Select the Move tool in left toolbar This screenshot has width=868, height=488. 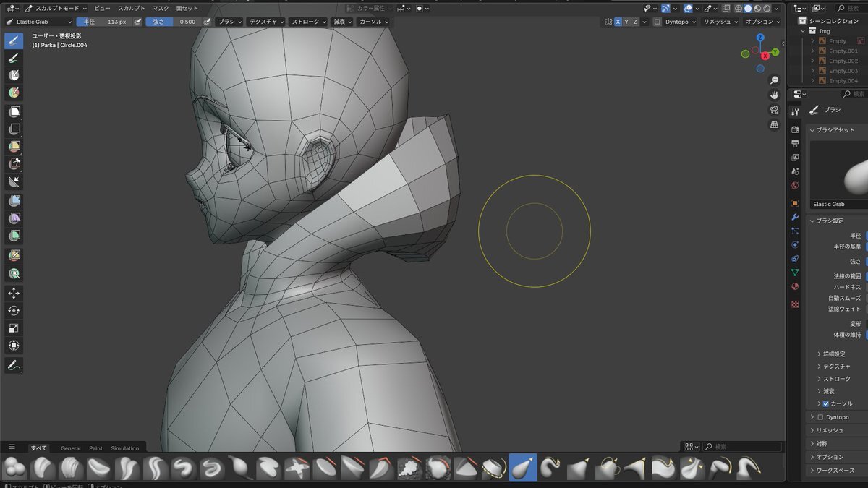[14, 293]
